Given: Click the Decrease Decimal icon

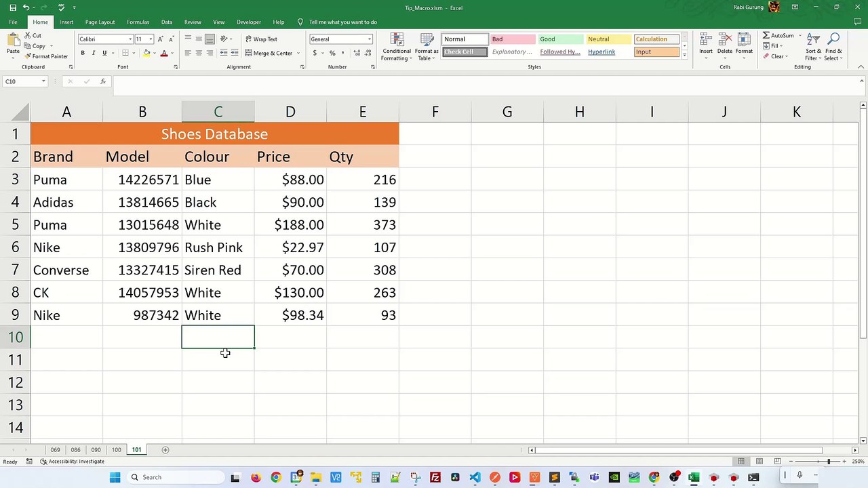Looking at the screenshot, I should 368,53.
